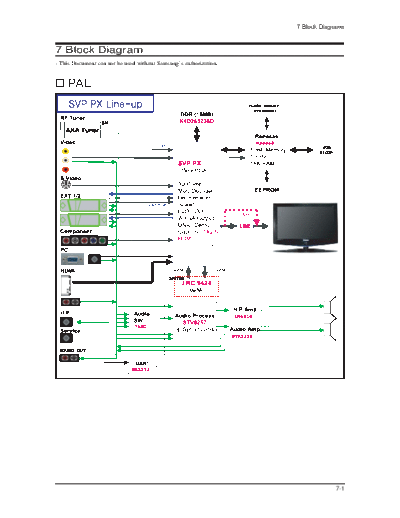
Task: Click the square checkbox before PAL
Action: [60, 83]
